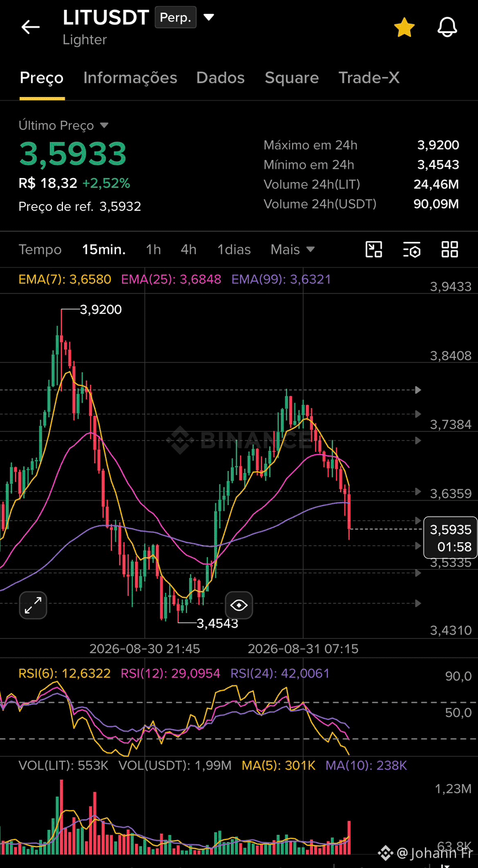Click the Mínimo em 24h value 3,4543
Image resolution: width=478 pixels, height=868 pixels.
[438, 165]
